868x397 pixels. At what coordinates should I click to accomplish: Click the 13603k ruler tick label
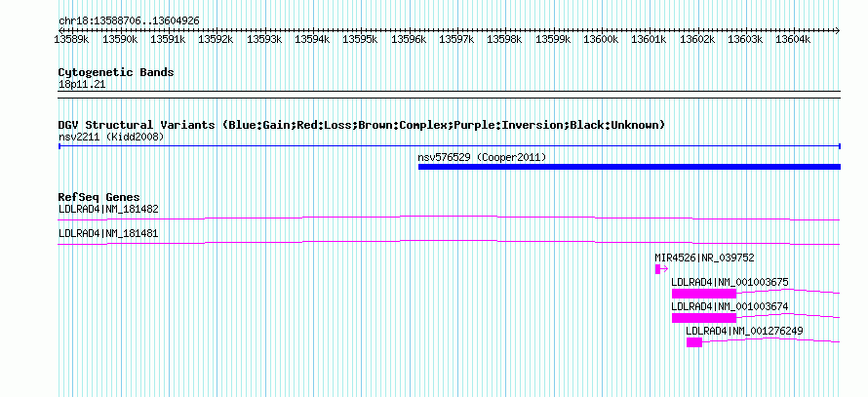(x=744, y=39)
